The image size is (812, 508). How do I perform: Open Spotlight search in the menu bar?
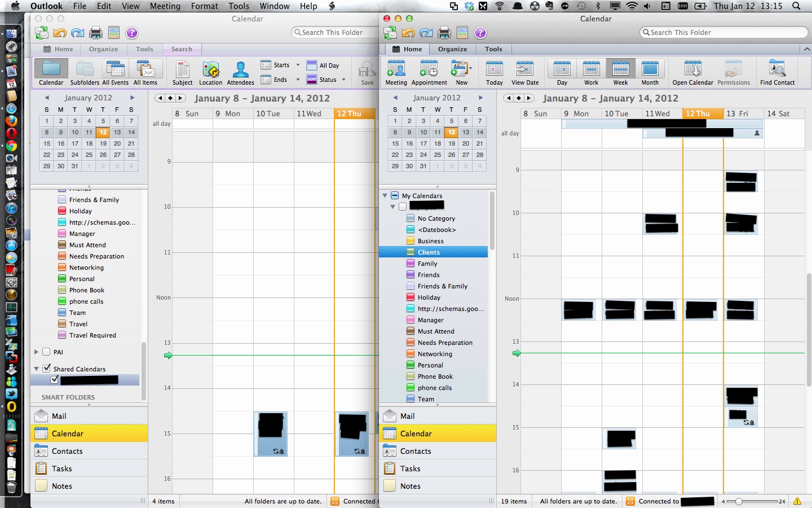click(x=796, y=6)
